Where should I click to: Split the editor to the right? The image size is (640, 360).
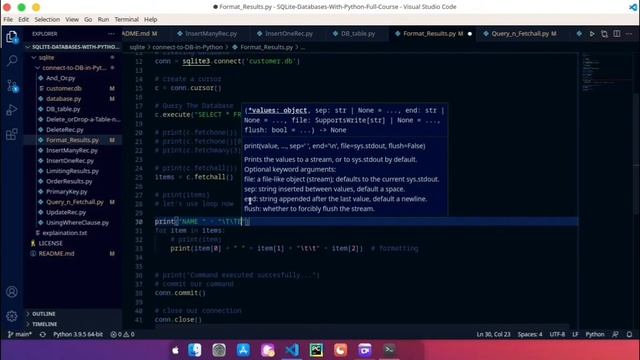(x=617, y=34)
